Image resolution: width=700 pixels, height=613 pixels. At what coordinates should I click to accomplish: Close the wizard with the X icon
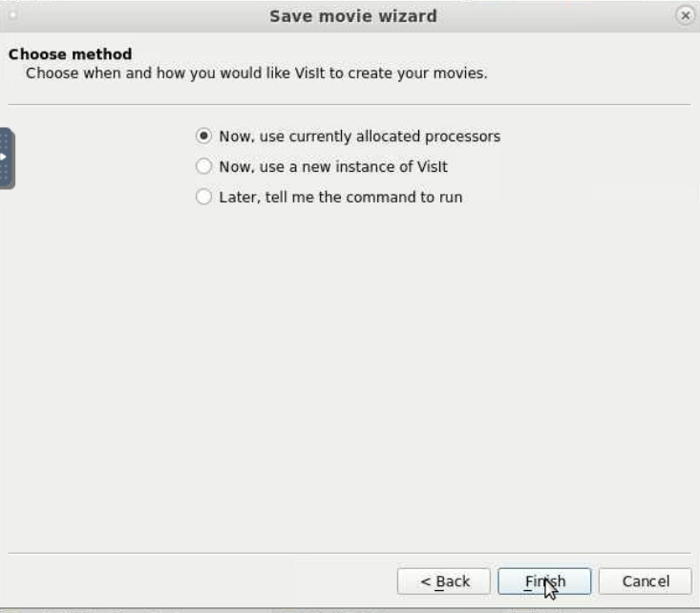685,15
